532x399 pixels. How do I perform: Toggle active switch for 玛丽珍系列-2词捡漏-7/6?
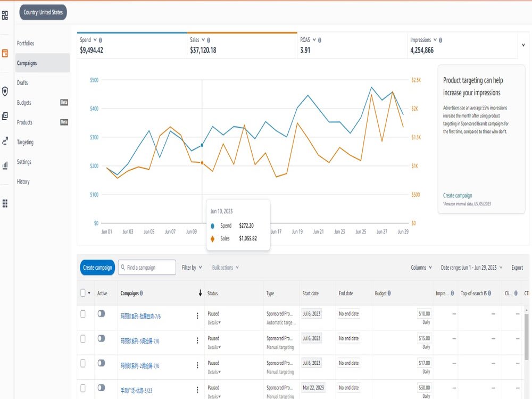101,363
